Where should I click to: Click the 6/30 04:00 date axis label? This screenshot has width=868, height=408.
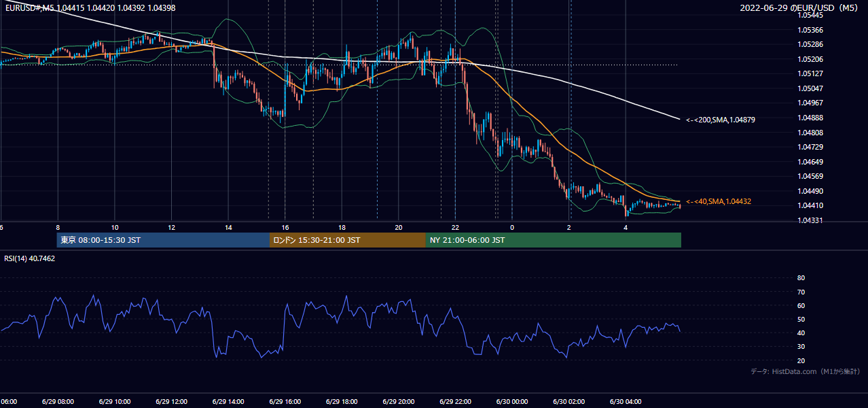coord(626,401)
